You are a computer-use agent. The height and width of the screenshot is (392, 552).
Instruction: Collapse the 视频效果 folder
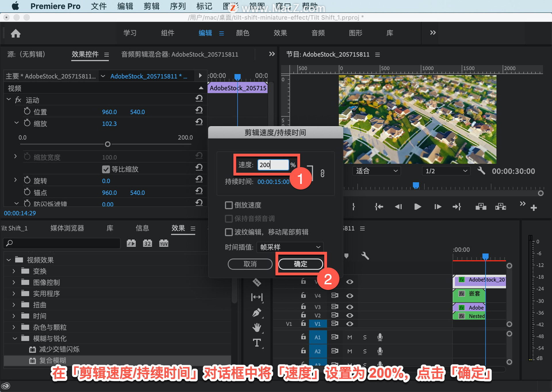[x=9, y=260]
